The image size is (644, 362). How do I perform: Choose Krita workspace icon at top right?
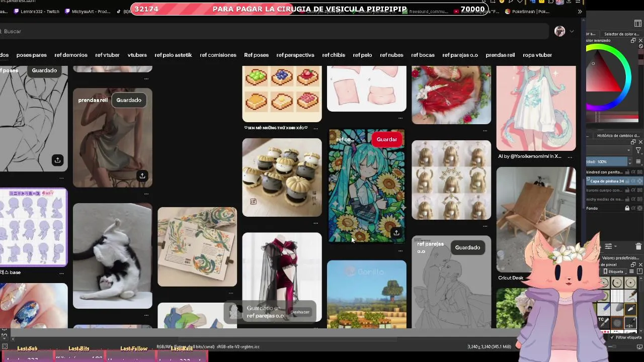tap(638, 24)
